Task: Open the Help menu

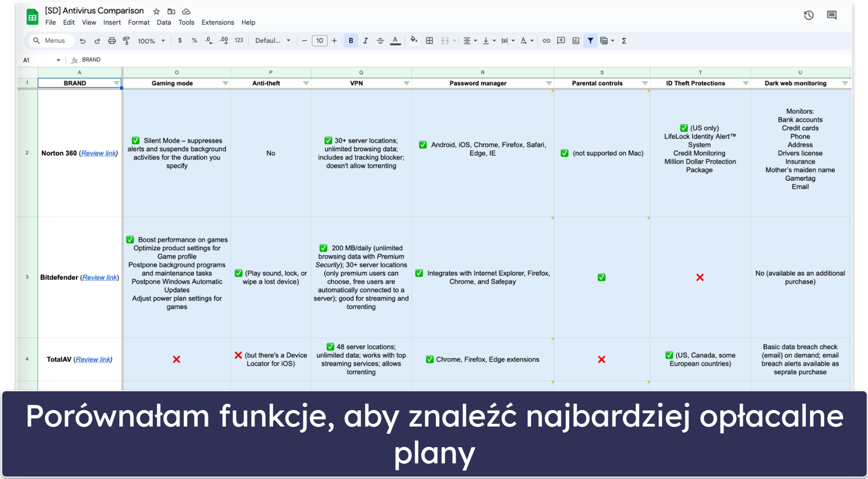Action: click(x=248, y=23)
